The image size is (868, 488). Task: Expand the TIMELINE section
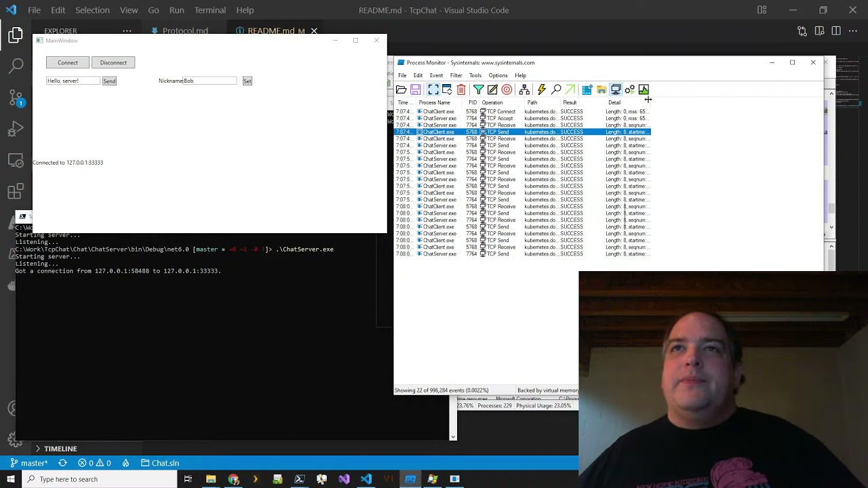(60, 449)
